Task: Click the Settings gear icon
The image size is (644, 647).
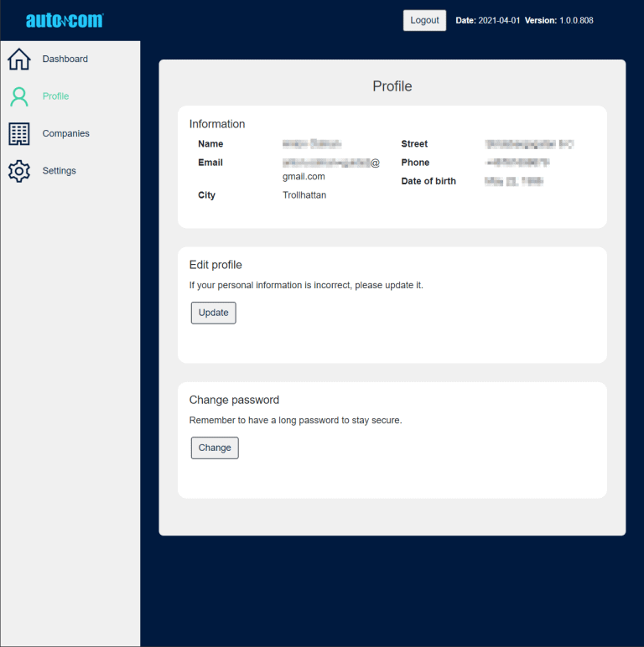Action: point(19,171)
